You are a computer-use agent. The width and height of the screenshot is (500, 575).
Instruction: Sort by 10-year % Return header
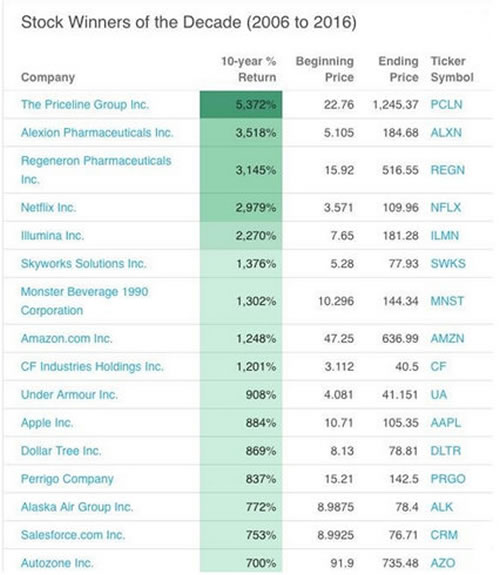tap(248, 69)
